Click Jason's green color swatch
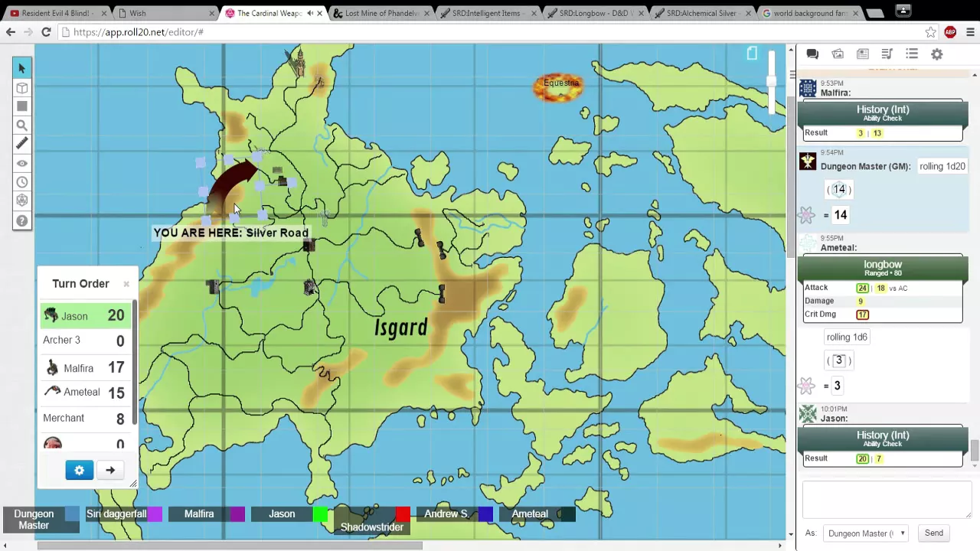The height and width of the screenshot is (551, 980). [x=320, y=514]
